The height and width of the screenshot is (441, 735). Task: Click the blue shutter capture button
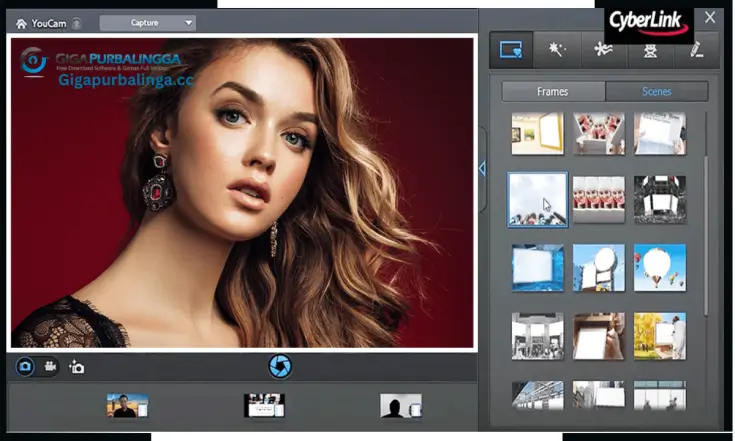[280, 366]
